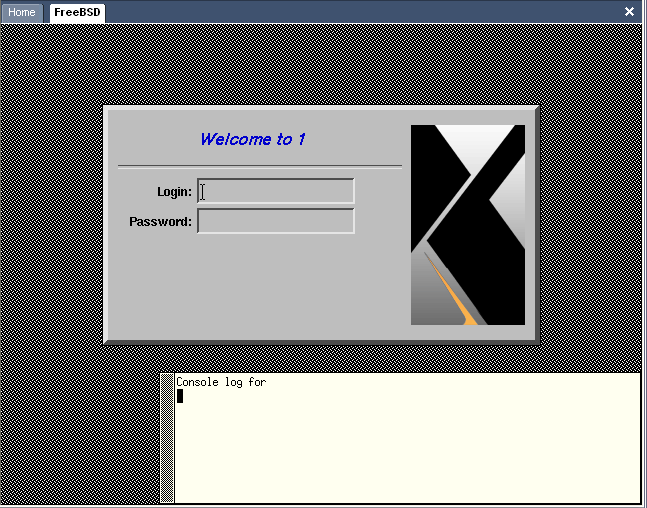The image size is (647, 508).
Task: Click the stippled background above login dialog
Action: tap(320, 65)
